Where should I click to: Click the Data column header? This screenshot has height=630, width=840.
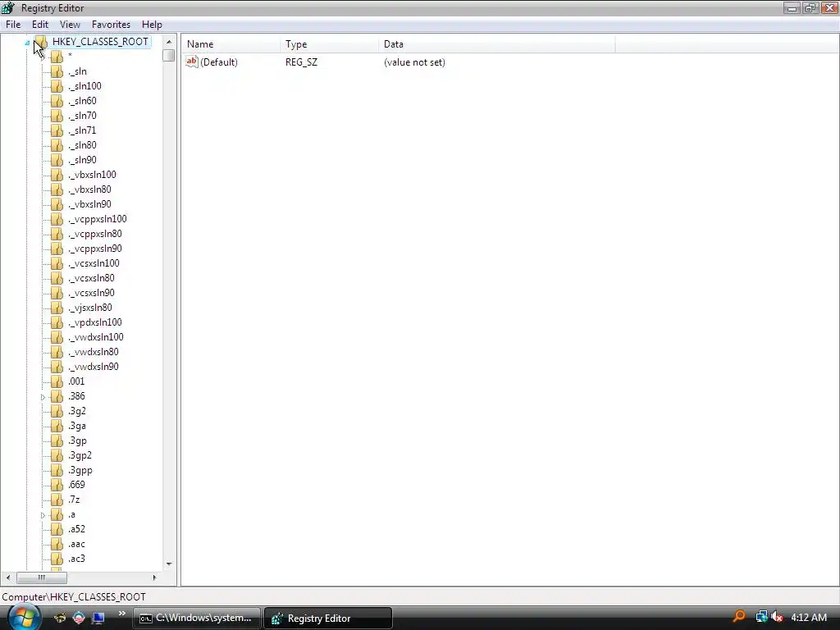coord(496,44)
